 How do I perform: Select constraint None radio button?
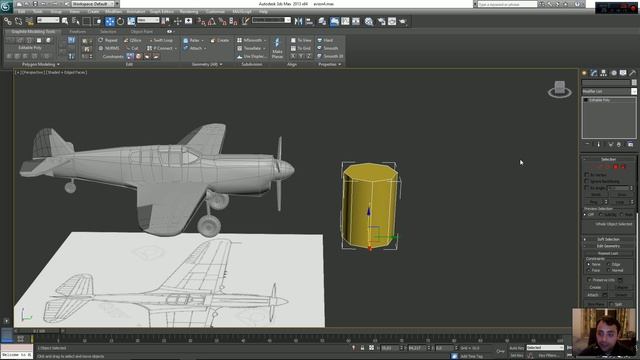[589, 264]
